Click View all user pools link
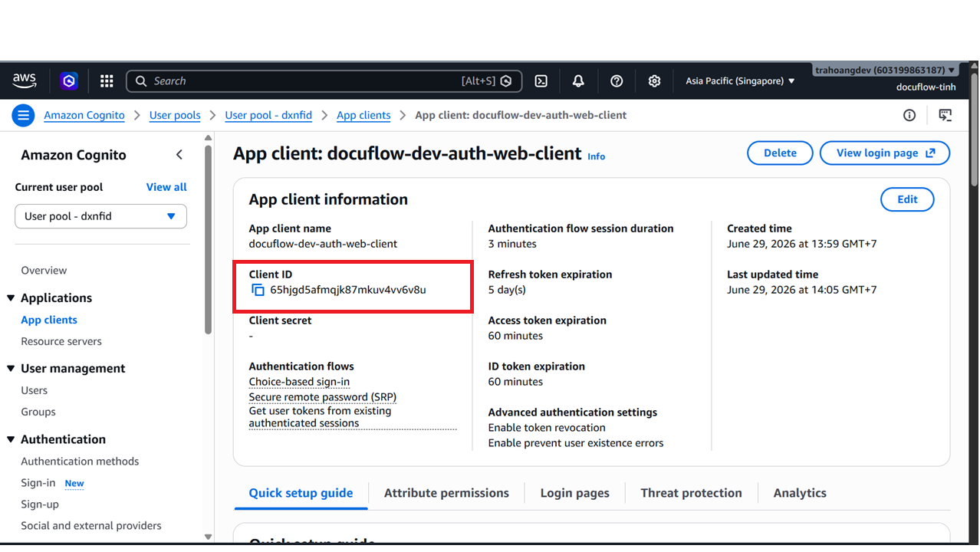 [166, 187]
